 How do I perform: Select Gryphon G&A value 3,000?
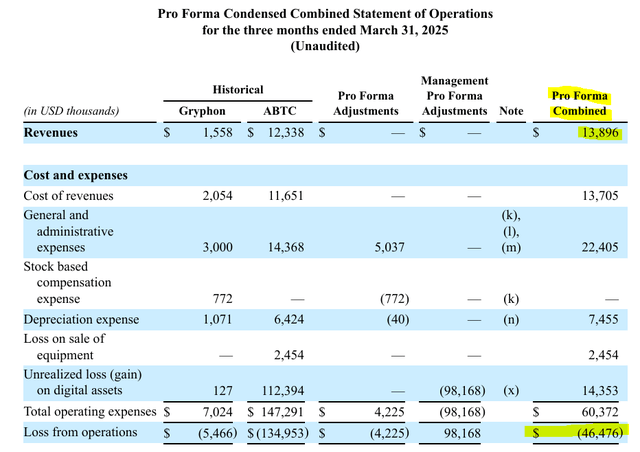pos(218,247)
